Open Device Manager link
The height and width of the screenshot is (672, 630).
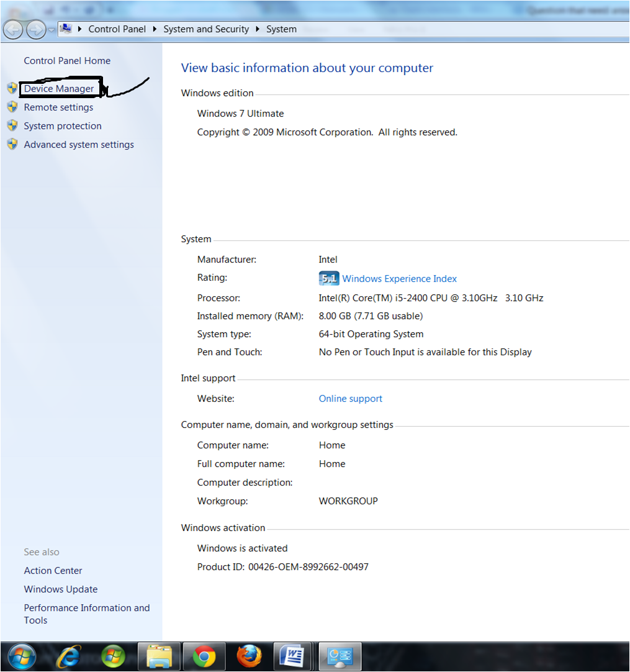[x=59, y=89]
